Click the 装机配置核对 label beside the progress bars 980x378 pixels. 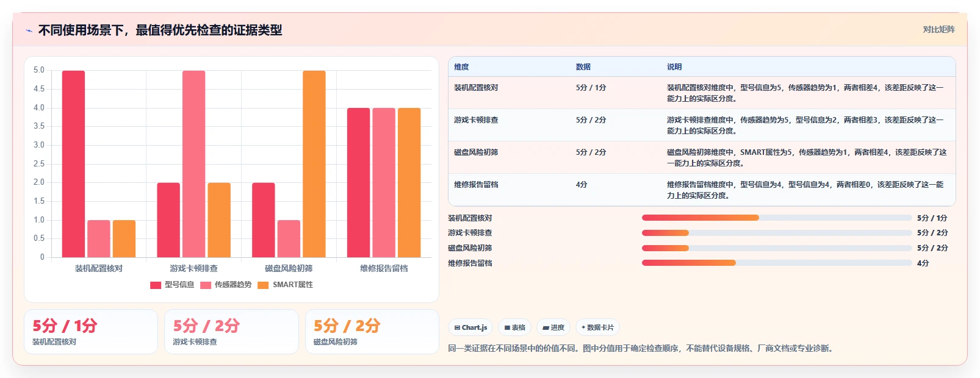coord(470,218)
